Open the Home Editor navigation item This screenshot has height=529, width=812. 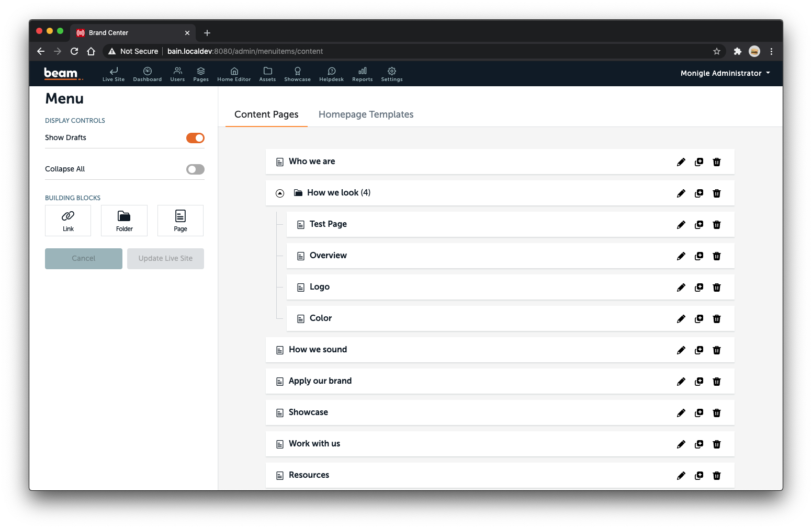(x=234, y=74)
